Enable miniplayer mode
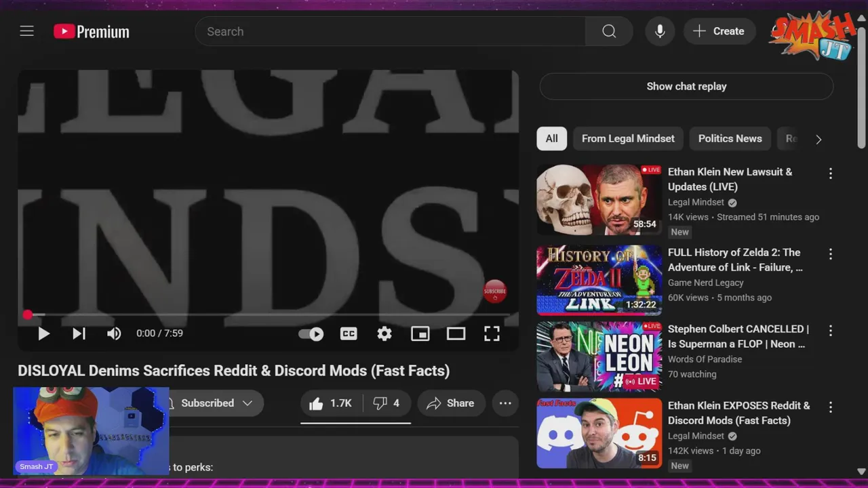 coord(420,333)
